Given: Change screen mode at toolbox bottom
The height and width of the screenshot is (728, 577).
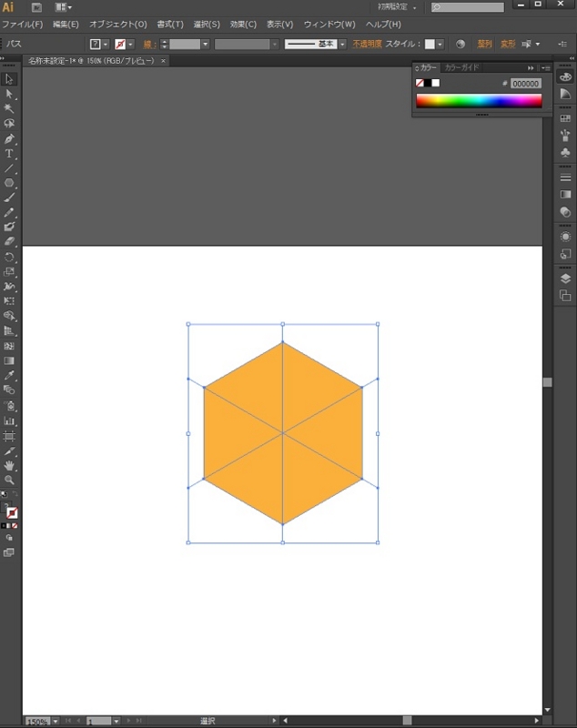Looking at the screenshot, I should [9, 552].
